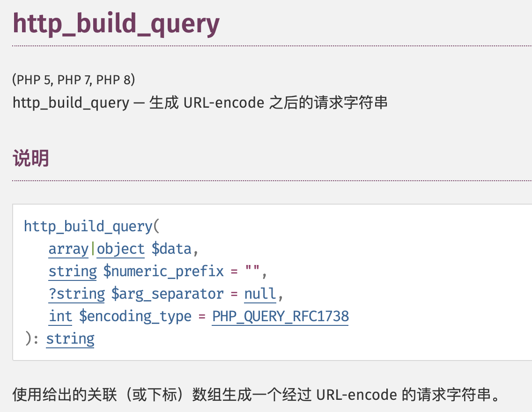Open the PHP_QUERY_RFC1738 constant link
The height and width of the screenshot is (412, 532).
click(x=280, y=316)
